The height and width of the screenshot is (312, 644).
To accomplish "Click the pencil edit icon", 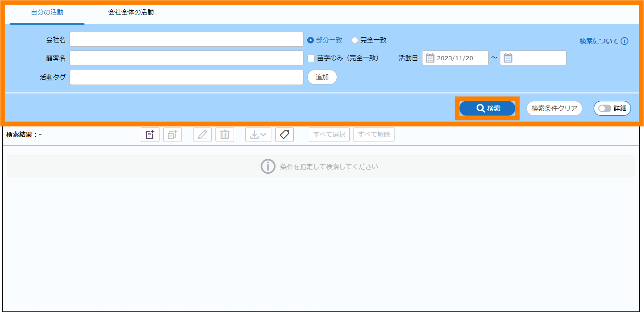I will point(202,135).
